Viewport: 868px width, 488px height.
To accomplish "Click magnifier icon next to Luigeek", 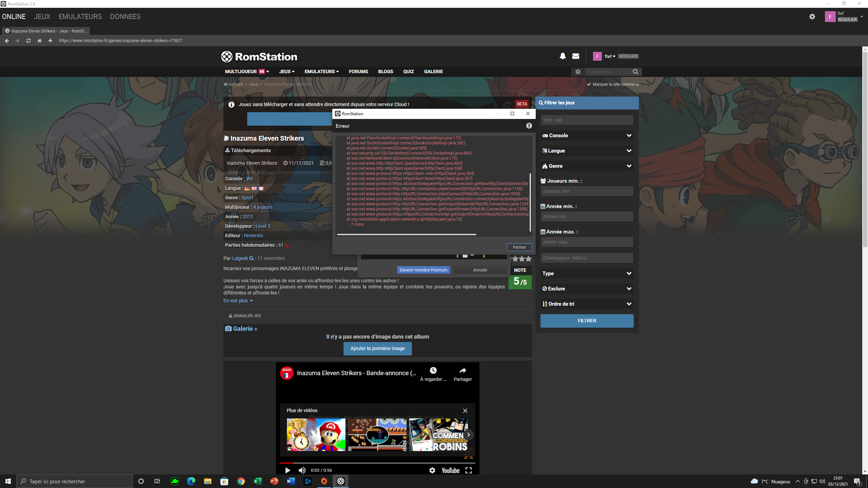I will click(x=251, y=258).
